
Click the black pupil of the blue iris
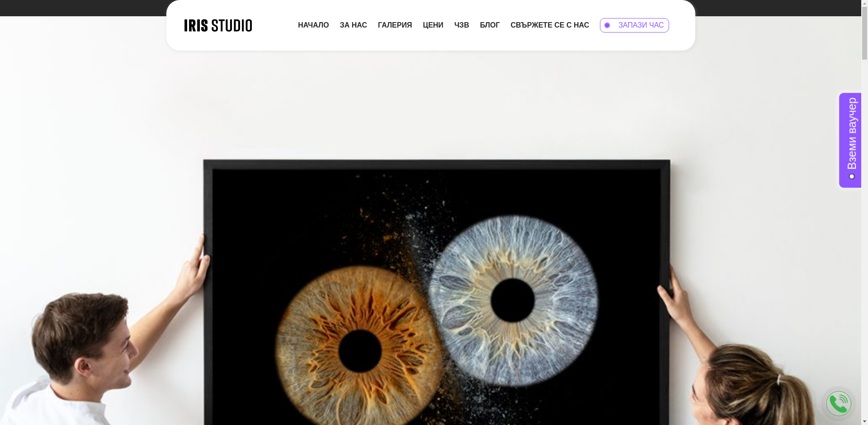tap(512, 300)
